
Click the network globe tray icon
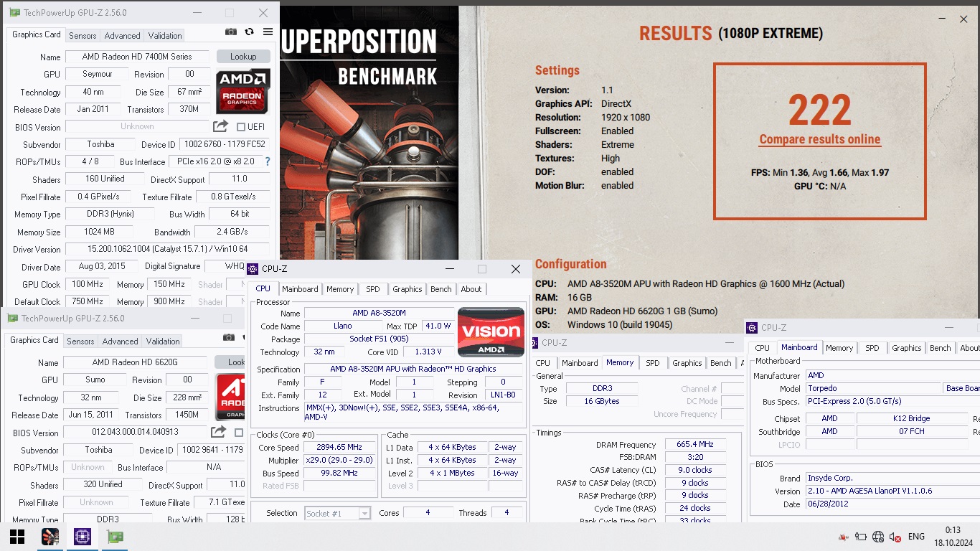click(x=878, y=537)
